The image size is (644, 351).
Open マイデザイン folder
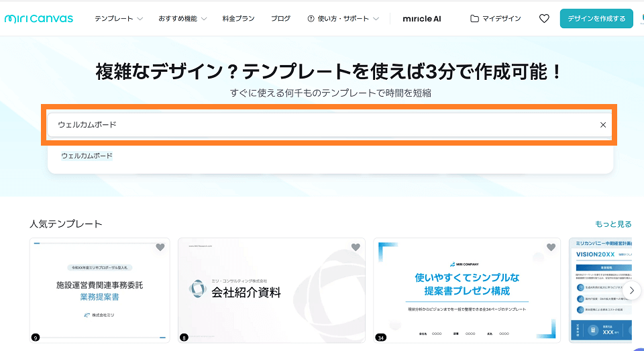pyautogui.click(x=495, y=18)
